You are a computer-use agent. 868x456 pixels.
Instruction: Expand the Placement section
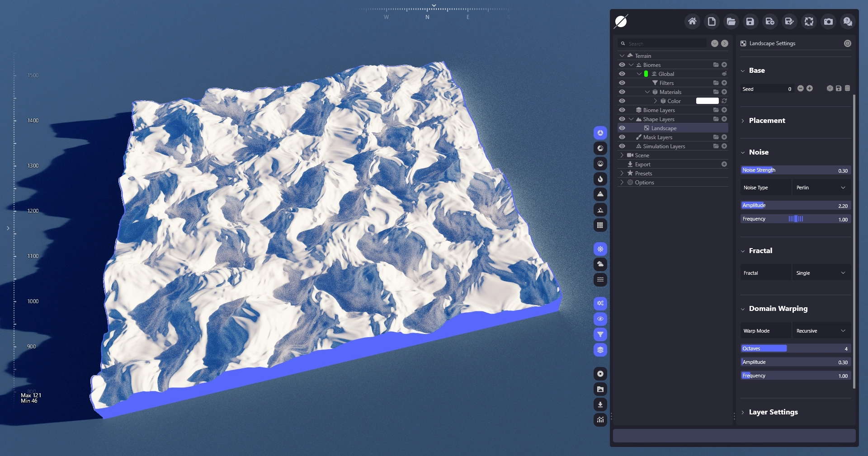click(x=767, y=121)
